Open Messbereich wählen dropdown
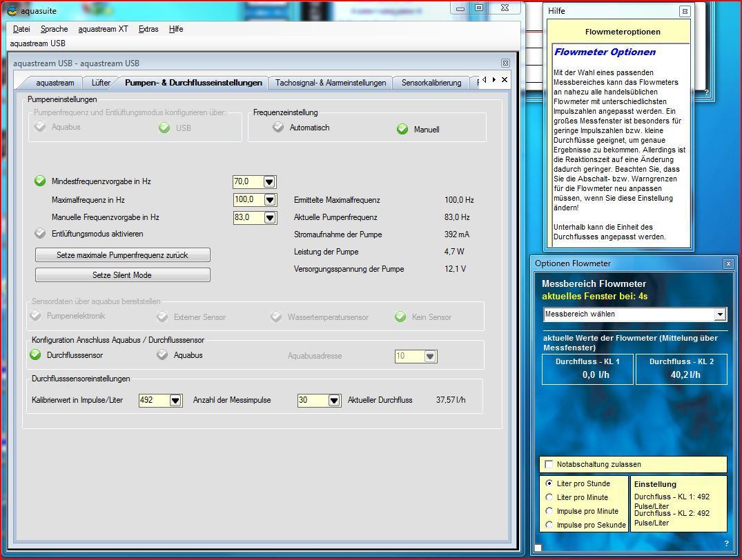Screen dimensions: 742x560 click(x=720, y=314)
